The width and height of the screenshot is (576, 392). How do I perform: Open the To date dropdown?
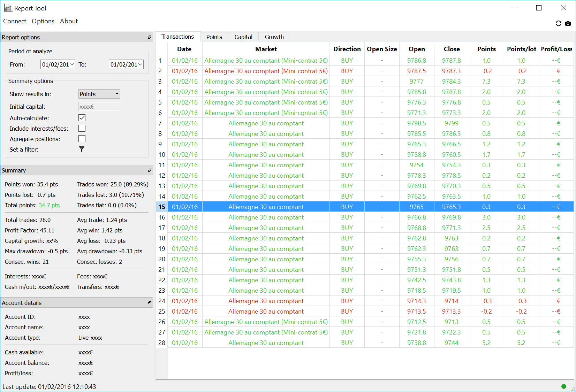[x=140, y=64]
